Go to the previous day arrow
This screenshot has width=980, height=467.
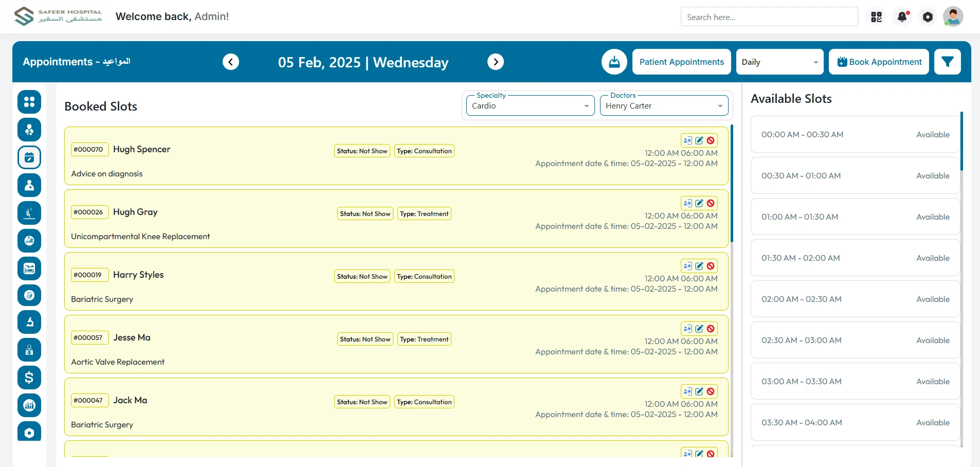[x=231, y=62]
